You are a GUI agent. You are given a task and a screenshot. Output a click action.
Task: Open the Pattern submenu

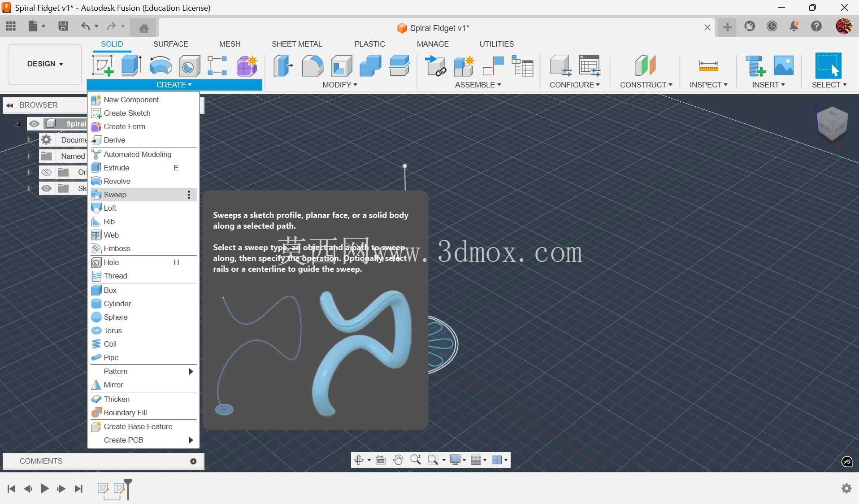click(x=143, y=371)
